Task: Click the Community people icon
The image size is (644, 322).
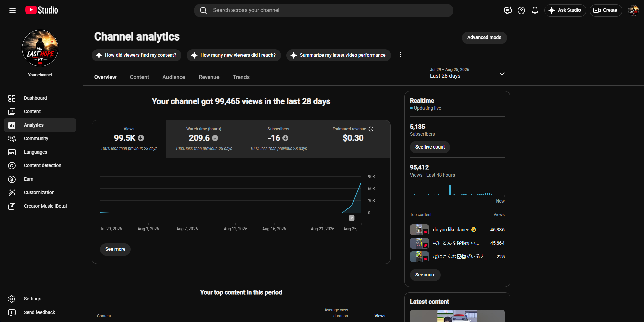Action: [x=12, y=138]
